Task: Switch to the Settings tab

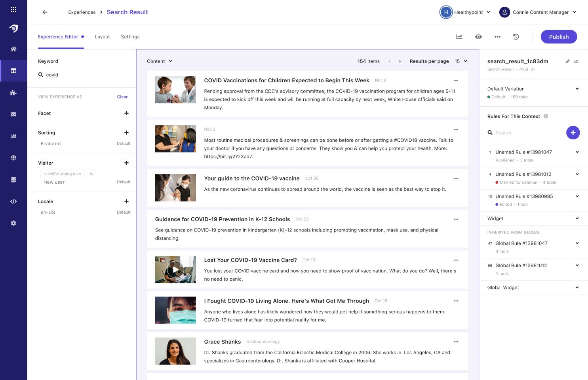Action: 130,37
